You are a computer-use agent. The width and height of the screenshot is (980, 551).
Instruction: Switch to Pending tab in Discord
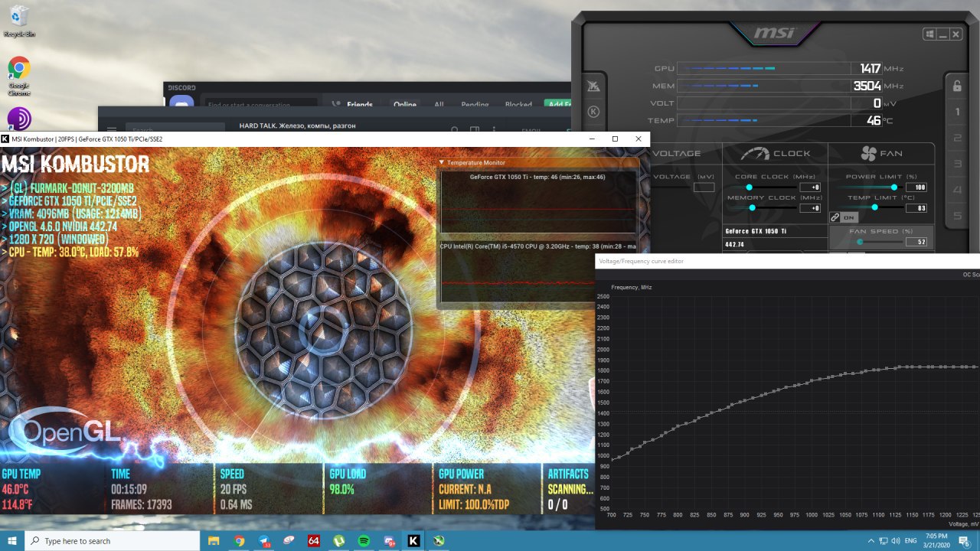(475, 105)
